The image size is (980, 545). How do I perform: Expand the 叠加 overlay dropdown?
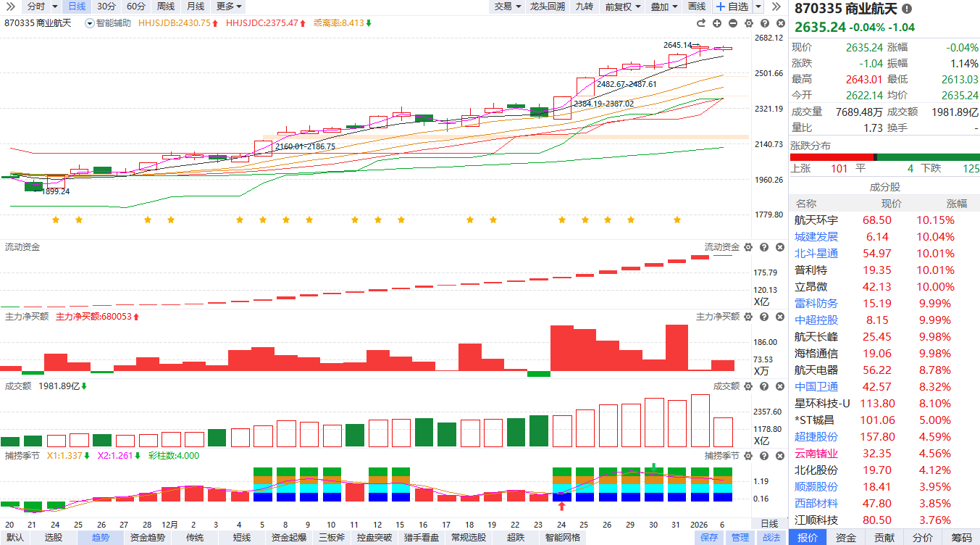tap(663, 7)
